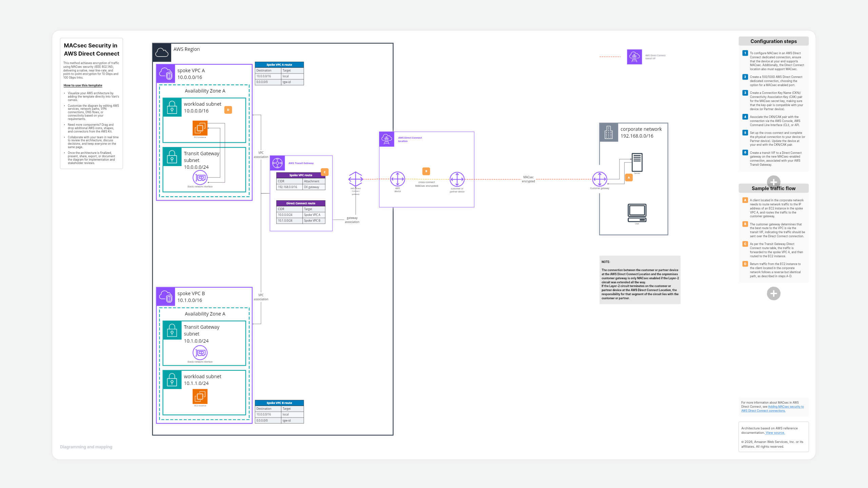
Task: Select the 'Spoke VPC B route' table header
Action: (x=279, y=403)
